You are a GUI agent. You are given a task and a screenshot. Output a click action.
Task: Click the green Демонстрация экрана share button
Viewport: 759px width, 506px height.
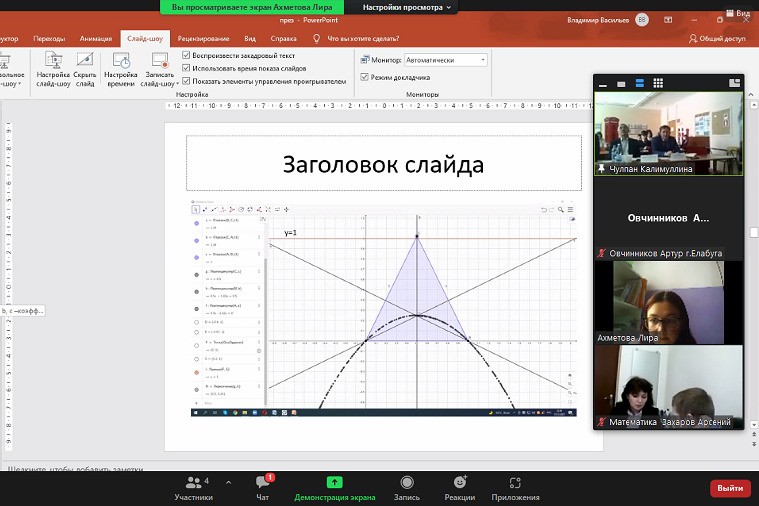(x=334, y=487)
